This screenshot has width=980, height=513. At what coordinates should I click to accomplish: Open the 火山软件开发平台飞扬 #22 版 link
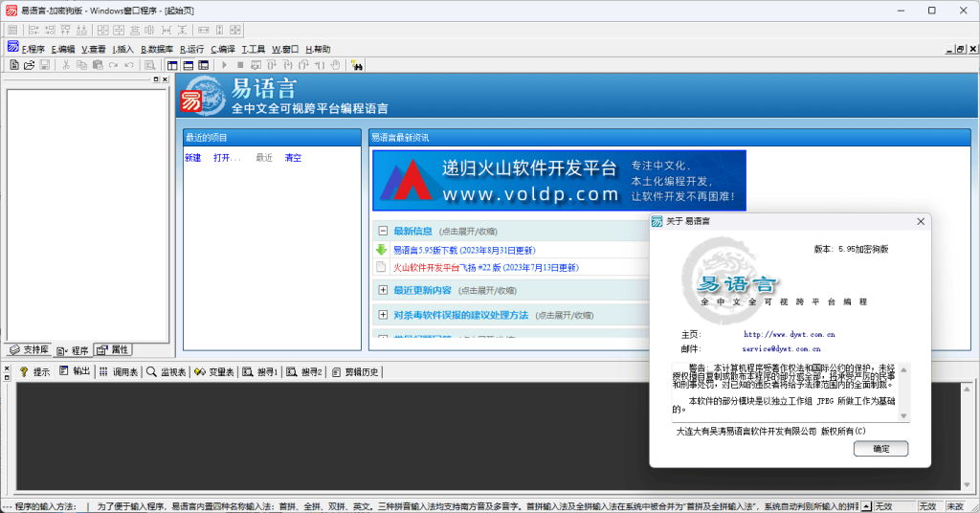[485, 267]
